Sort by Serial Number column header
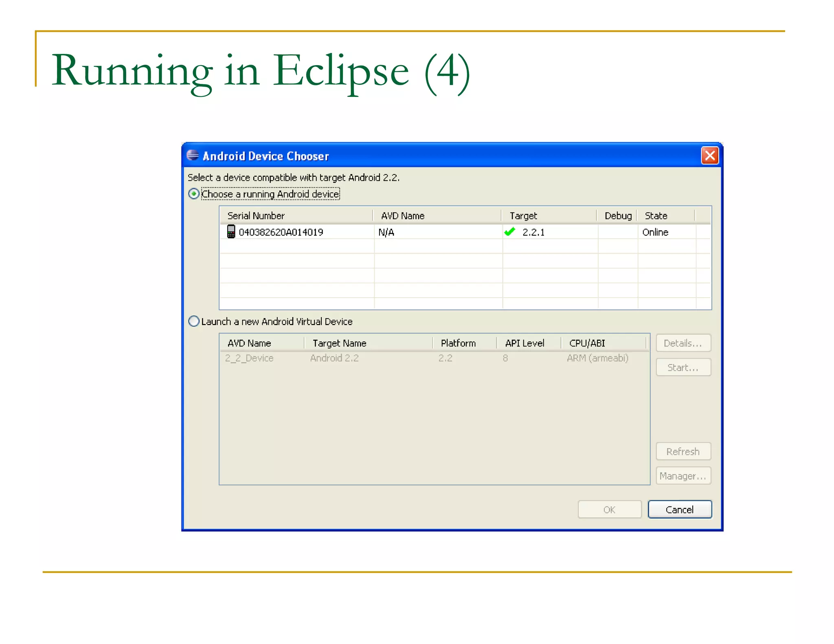Viewport: 834px width, 644px height. 296,215
